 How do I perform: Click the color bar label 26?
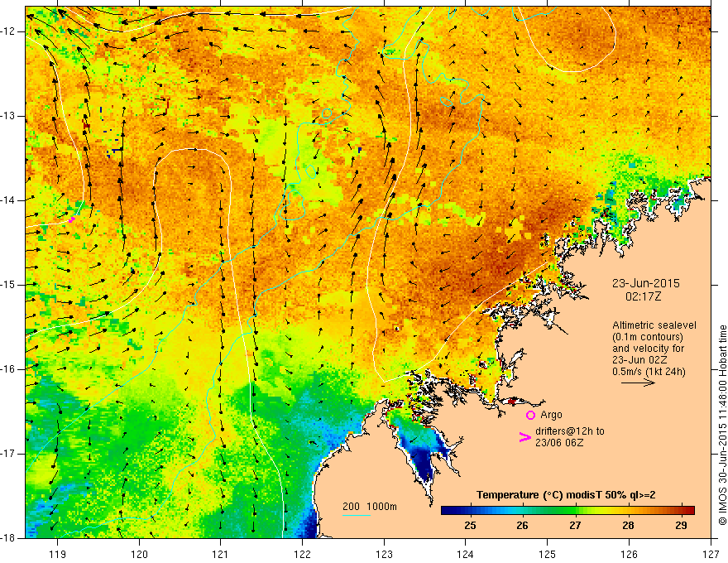(522, 526)
